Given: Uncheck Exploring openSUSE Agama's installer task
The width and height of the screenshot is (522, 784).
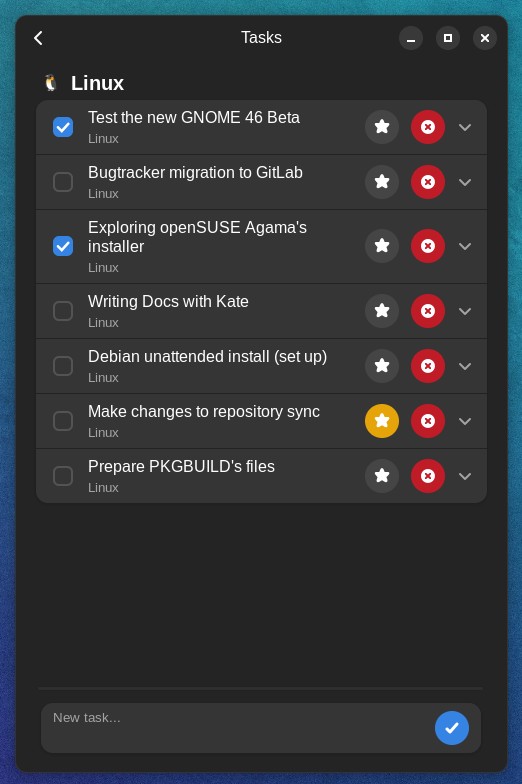Looking at the screenshot, I should click(63, 246).
